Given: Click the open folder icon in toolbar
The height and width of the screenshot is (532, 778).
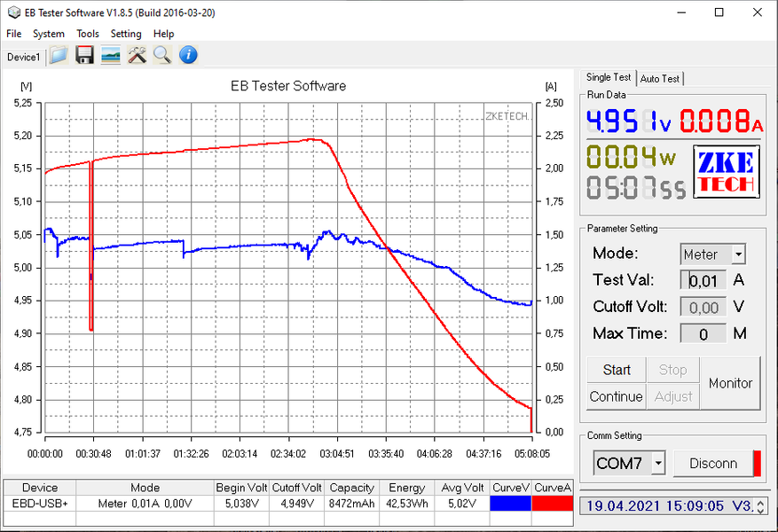Looking at the screenshot, I should click(59, 56).
